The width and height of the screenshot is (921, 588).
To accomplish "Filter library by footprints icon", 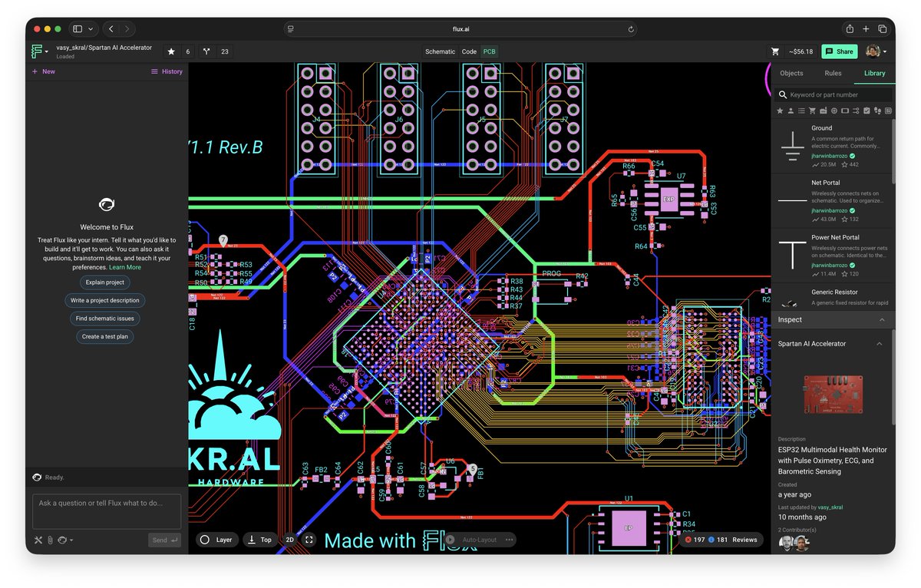I will tap(877, 111).
